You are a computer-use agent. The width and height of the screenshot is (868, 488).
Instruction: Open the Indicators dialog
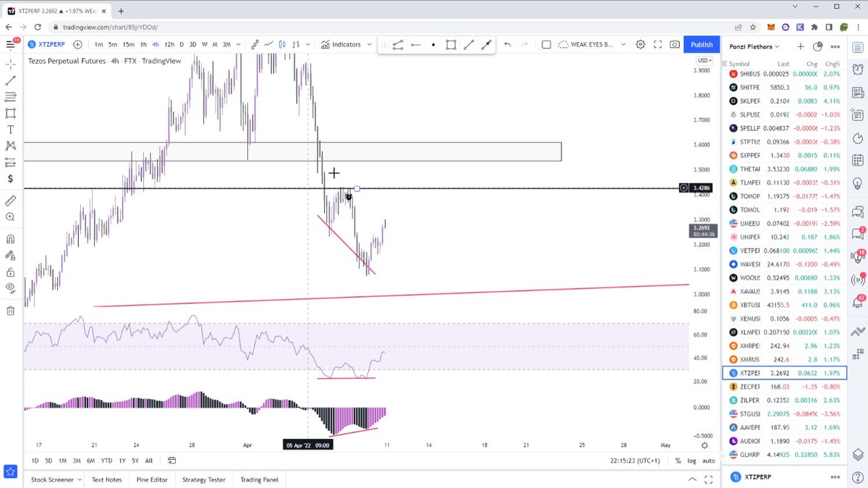[x=341, y=44]
